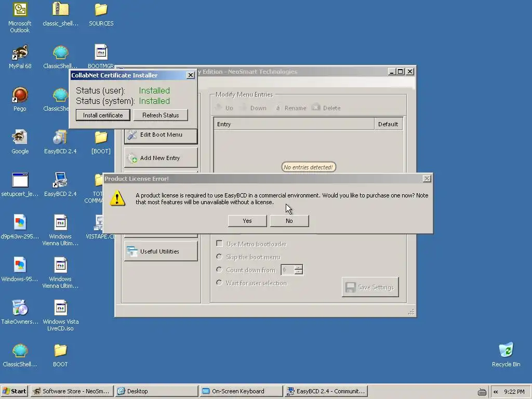Close the Product License Error dialog
This screenshot has width=532, height=399.
pyautogui.click(x=427, y=179)
